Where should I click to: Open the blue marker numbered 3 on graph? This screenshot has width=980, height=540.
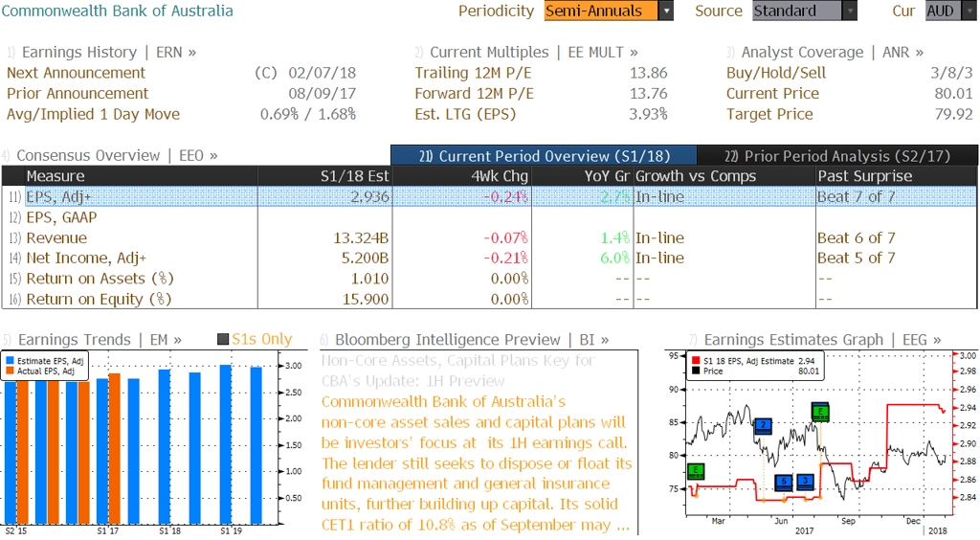click(806, 482)
